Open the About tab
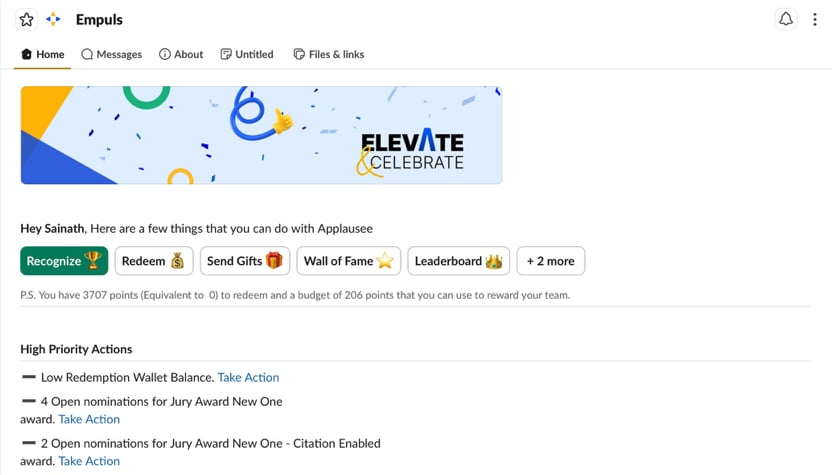The width and height of the screenshot is (832, 475). (181, 54)
